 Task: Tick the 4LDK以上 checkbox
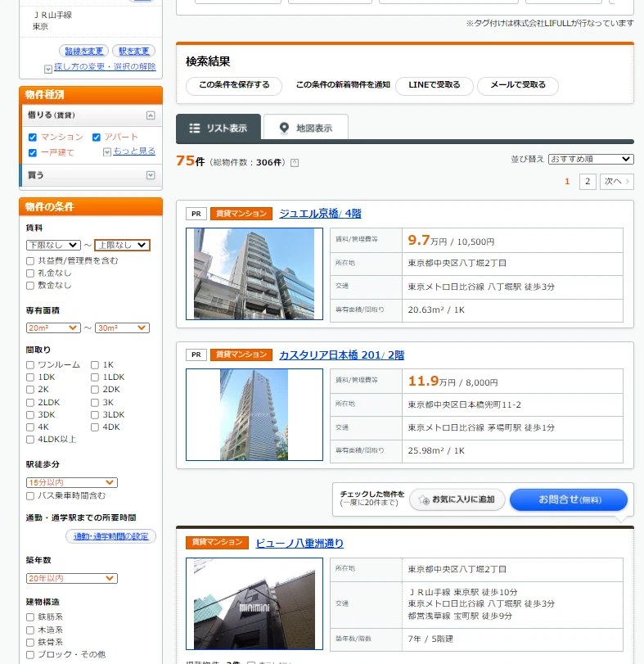click(30, 440)
